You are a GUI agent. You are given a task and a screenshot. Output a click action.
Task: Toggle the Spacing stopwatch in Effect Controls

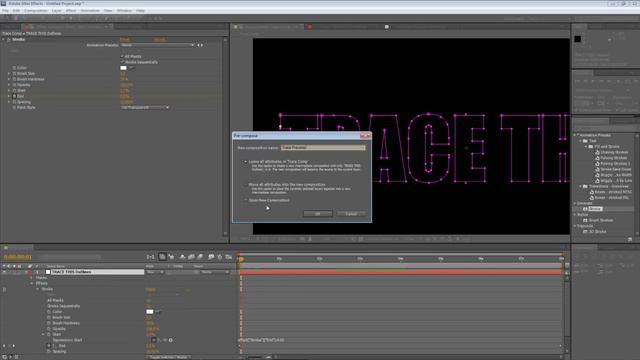tap(14, 102)
